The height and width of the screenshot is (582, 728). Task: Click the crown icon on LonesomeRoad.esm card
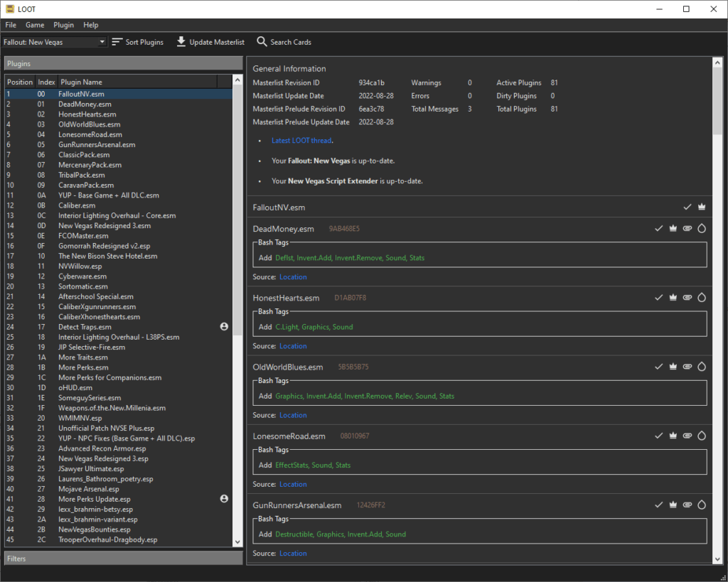tap(673, 436)
